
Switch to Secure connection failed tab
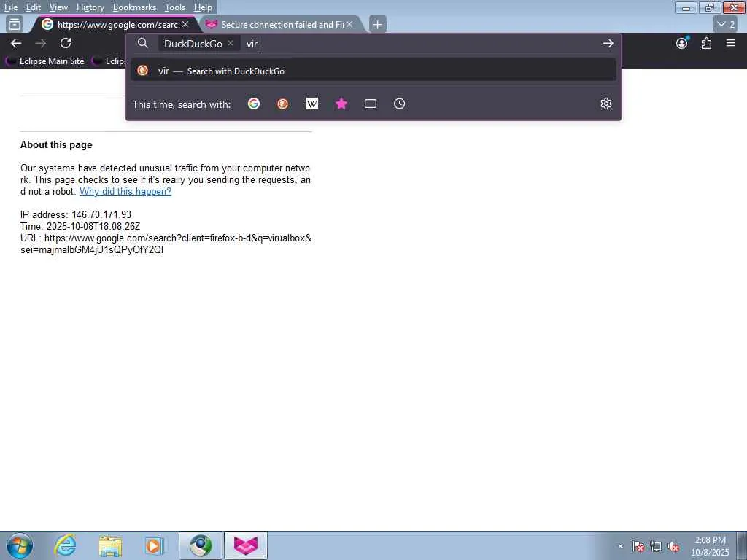(281, 24)
